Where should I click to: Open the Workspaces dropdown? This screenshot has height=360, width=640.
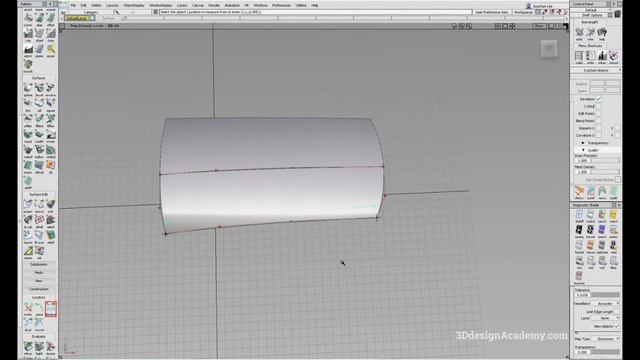pos(523,12)
